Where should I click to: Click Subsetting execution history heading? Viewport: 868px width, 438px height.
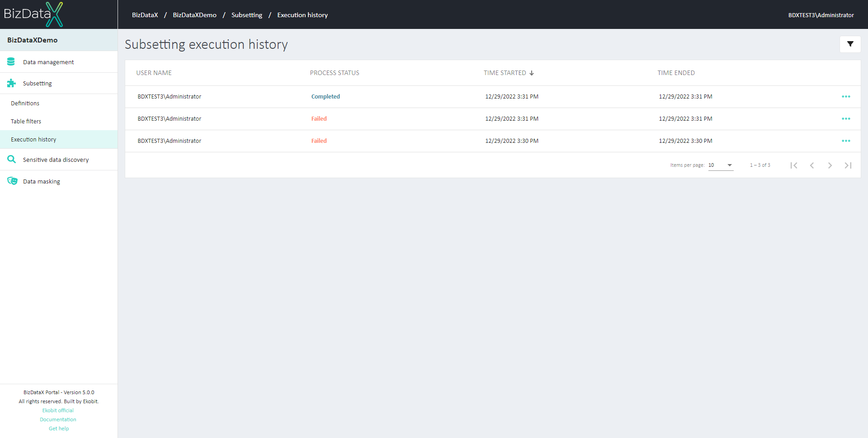pos(206,44)
